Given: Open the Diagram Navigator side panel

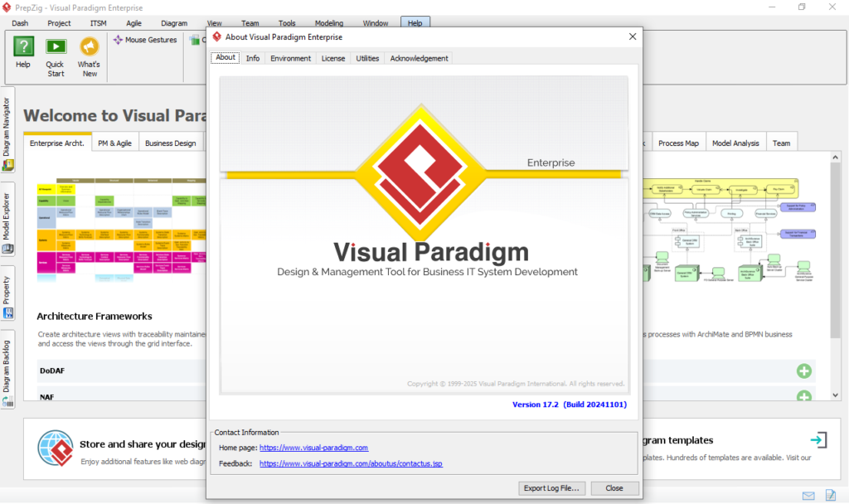Looking at the screenshot, I should click(x=7, y=130).
